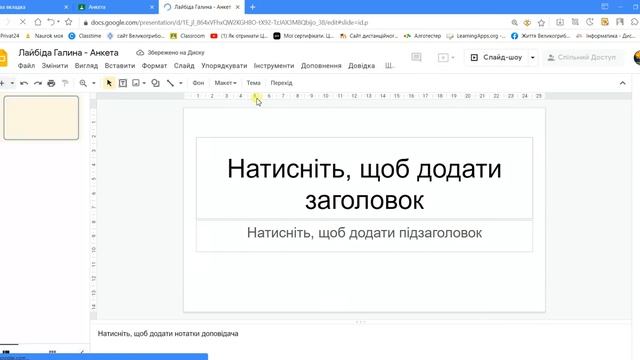Click the presentation title Лайбіда Галина - Анкета

[69, 53]
